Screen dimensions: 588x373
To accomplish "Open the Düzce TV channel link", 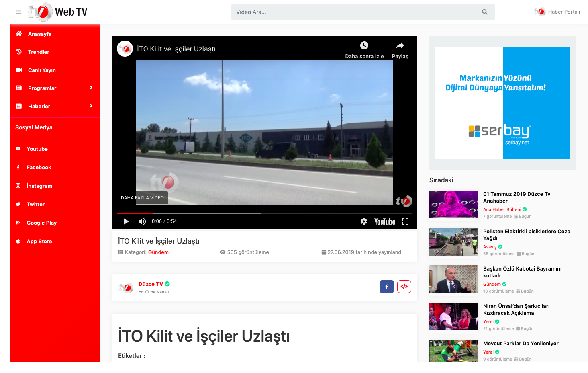I will click(x=151, y=284).
